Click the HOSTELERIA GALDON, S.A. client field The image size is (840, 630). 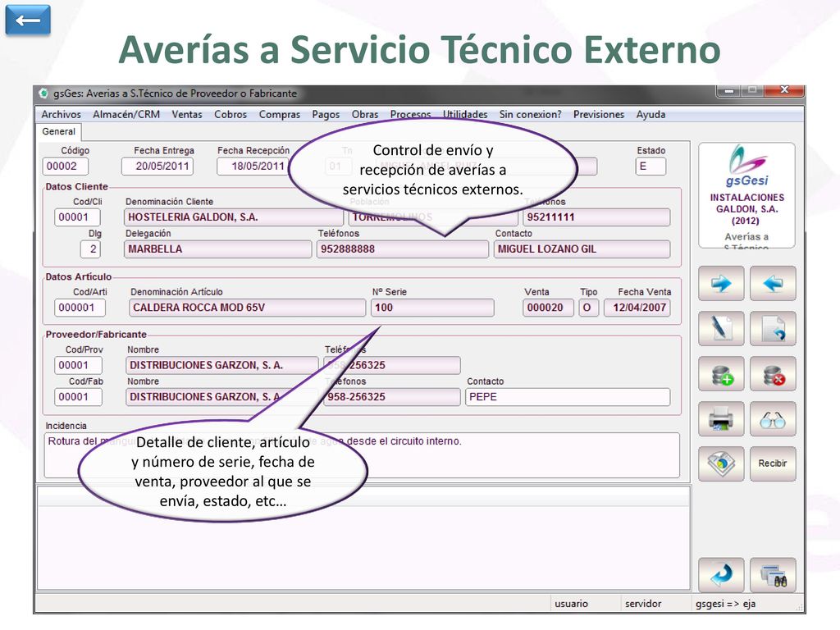pos(234,217)
